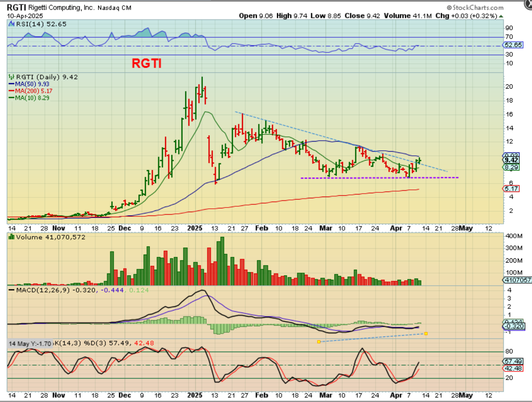Click the RGTI (Daily) 9.42 legend entry
This screenshot has height=402, width=532.
point(47,77)
